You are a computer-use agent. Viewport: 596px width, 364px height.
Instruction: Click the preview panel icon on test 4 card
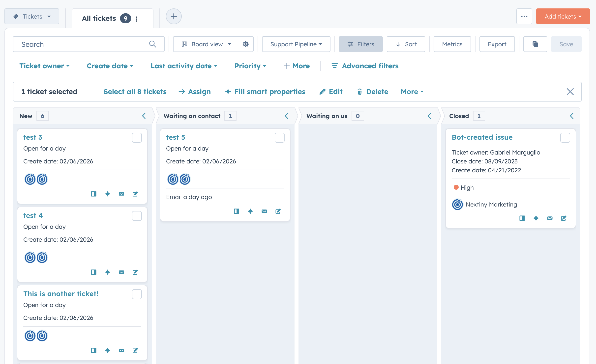click(x=94, y=272)
